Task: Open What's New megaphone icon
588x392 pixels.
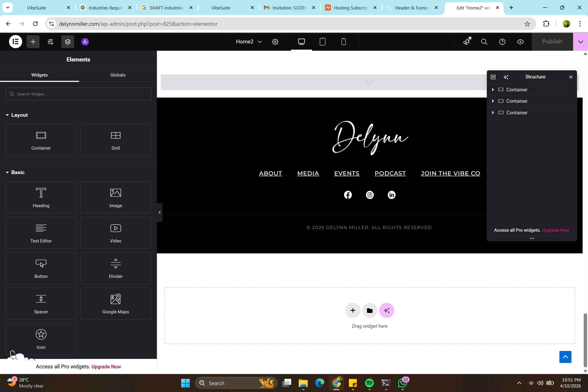Action: click(467, 41)
